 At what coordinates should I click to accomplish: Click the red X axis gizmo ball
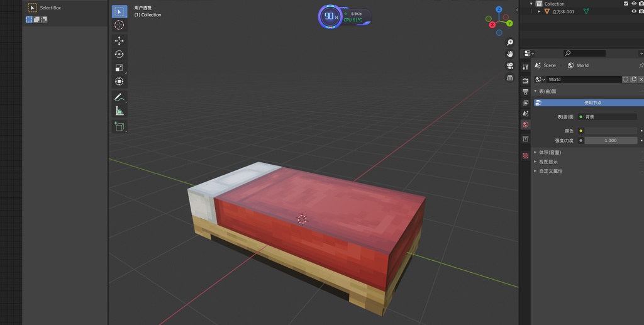pos(492,25)
